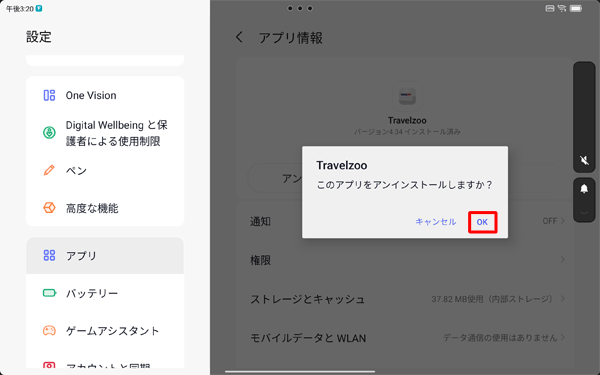Screen dimensions: 600x375
Task: Click the Wi-Fi status icon
Action: click(x=562, y=8)
